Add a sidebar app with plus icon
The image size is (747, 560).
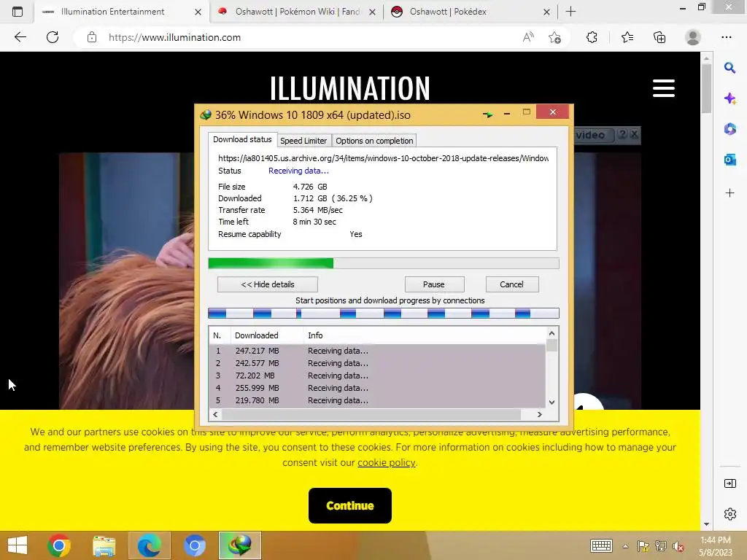pos(729,192)
